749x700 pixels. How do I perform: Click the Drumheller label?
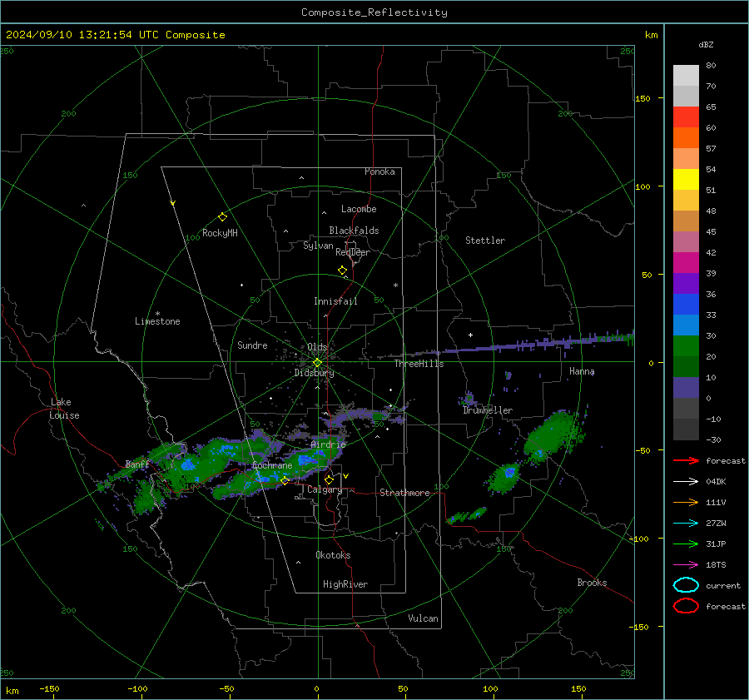coord(488,410)
